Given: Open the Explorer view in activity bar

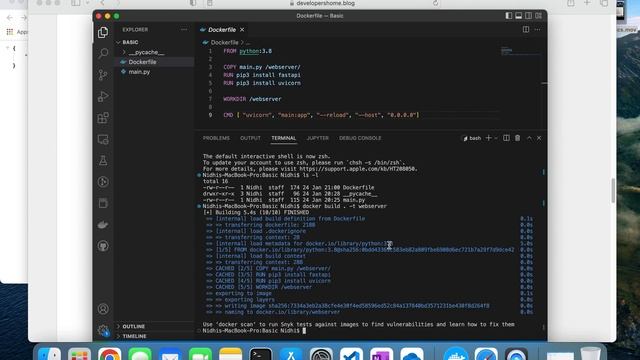Looking at the screenshot, I should click(x=103, y=32).
